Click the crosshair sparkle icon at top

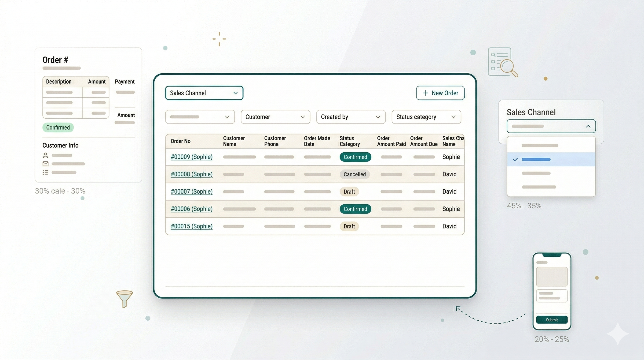(x=219, y=39)
